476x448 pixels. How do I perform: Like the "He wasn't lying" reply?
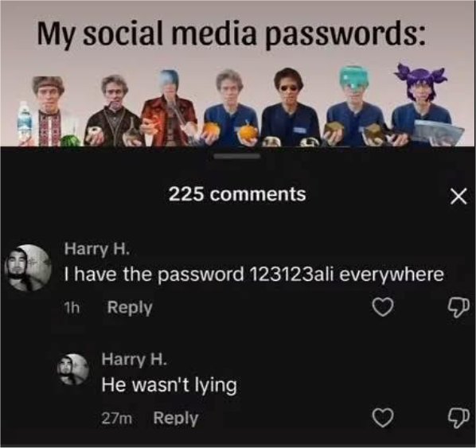[x=383, y=418]
